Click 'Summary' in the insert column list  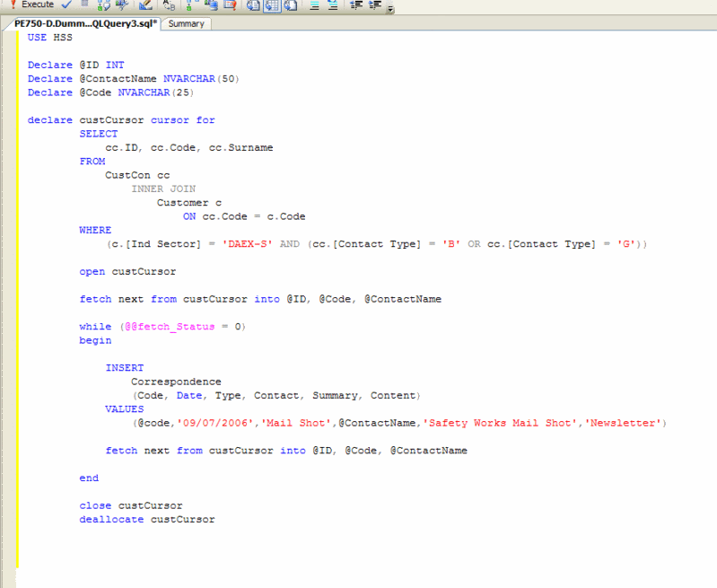coord(336,395)
